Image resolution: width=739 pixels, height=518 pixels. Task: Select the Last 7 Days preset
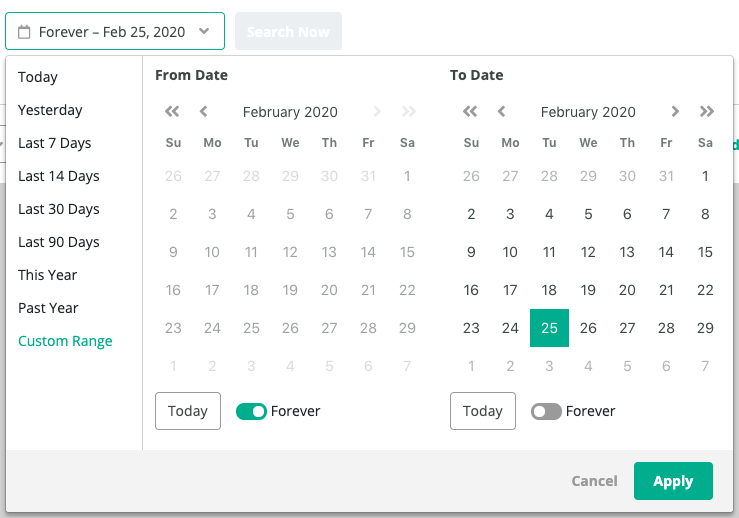click(55, 143)
